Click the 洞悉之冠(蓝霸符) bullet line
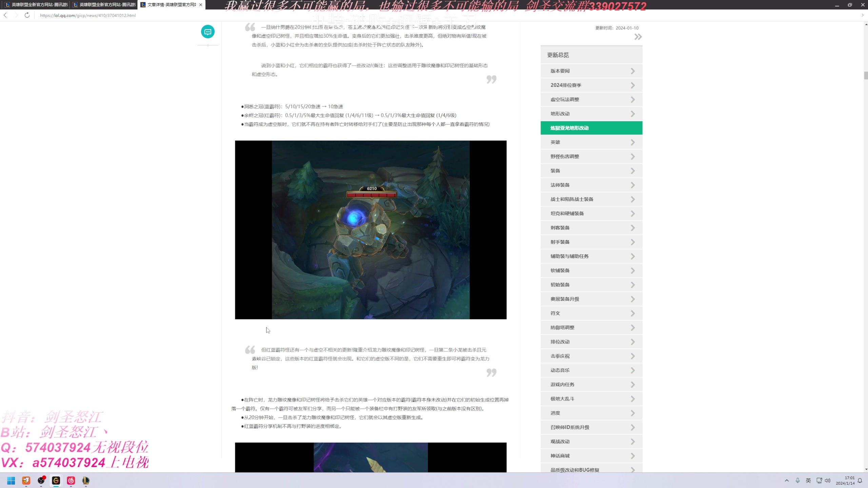868x488 pixels. click(x=292, y=106)
